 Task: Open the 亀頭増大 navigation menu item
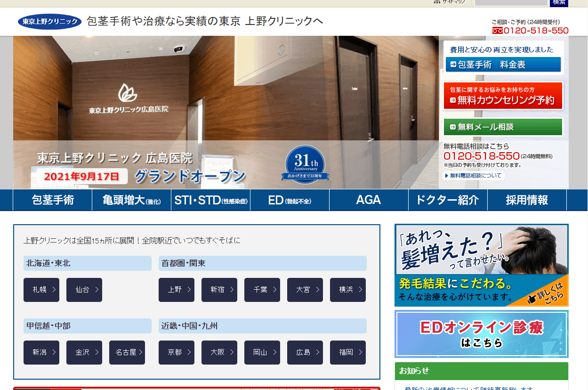pyautogui.click(x=132, y=200)
